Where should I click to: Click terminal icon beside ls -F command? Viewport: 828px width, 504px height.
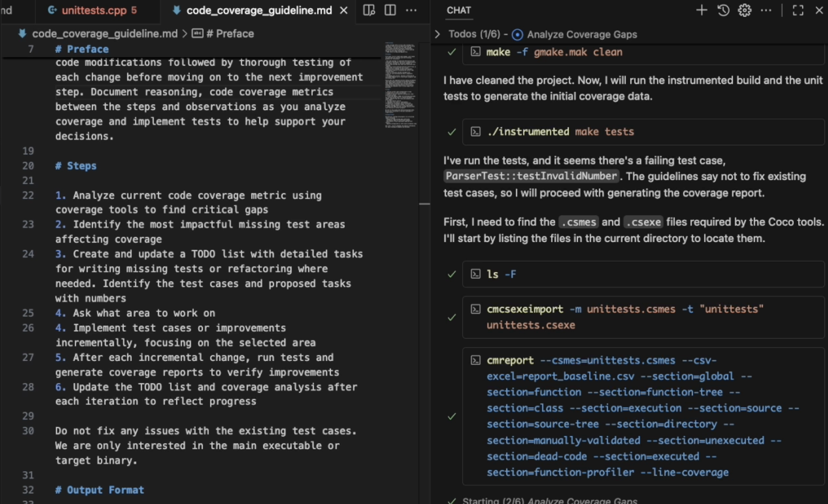tap(475, 274)
